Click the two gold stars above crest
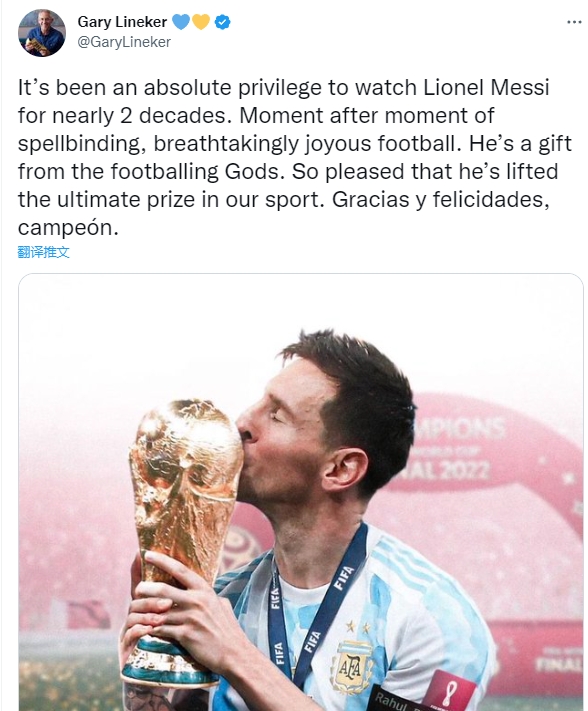Screen dimensions: 588x711 click(x=358, y=628)
